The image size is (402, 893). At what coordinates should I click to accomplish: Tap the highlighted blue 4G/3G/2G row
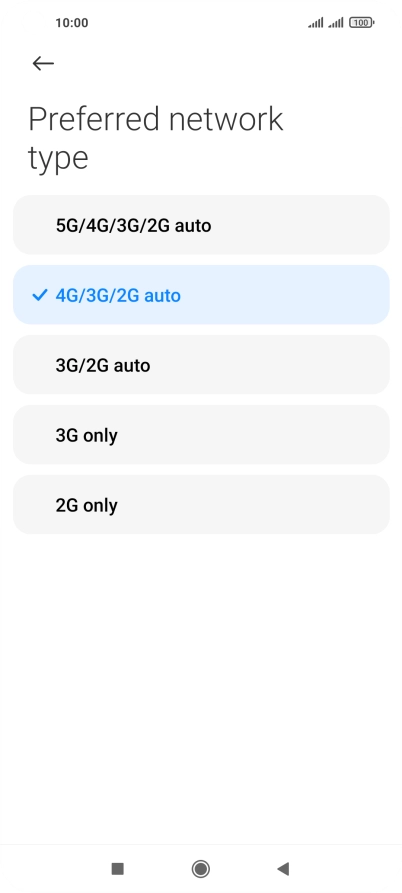point(201,295)
